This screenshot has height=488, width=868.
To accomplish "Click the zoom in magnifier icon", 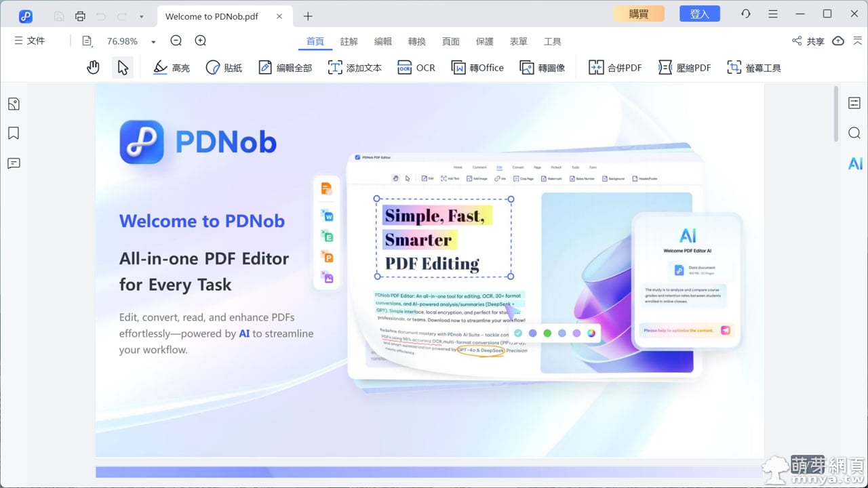I will [x=201, y=41].
